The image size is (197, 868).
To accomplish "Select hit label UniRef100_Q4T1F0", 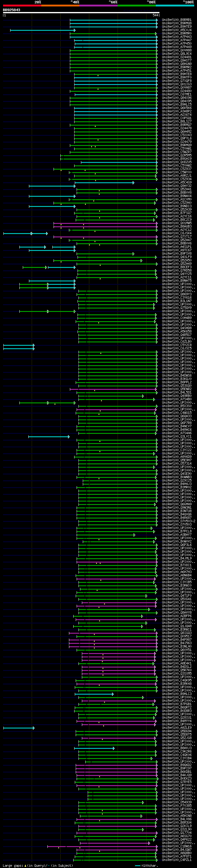I will pyautogui.click(x=176, y=596).
